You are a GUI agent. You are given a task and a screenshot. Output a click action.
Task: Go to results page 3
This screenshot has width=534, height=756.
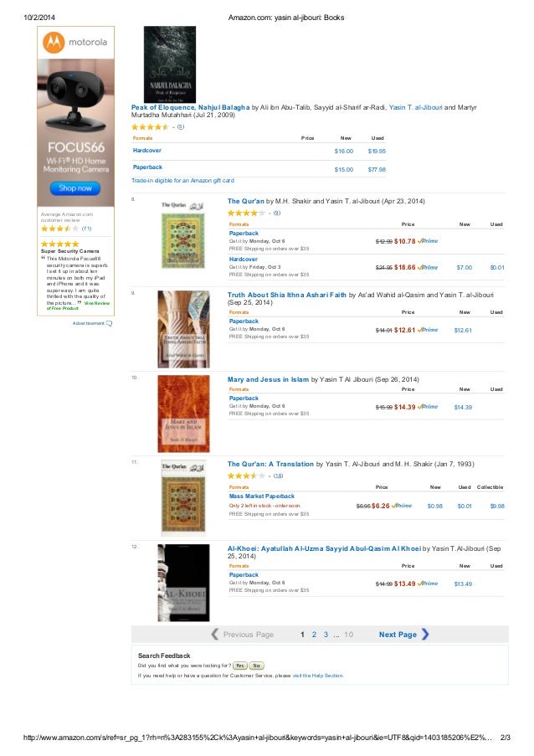tap(326, 635)
